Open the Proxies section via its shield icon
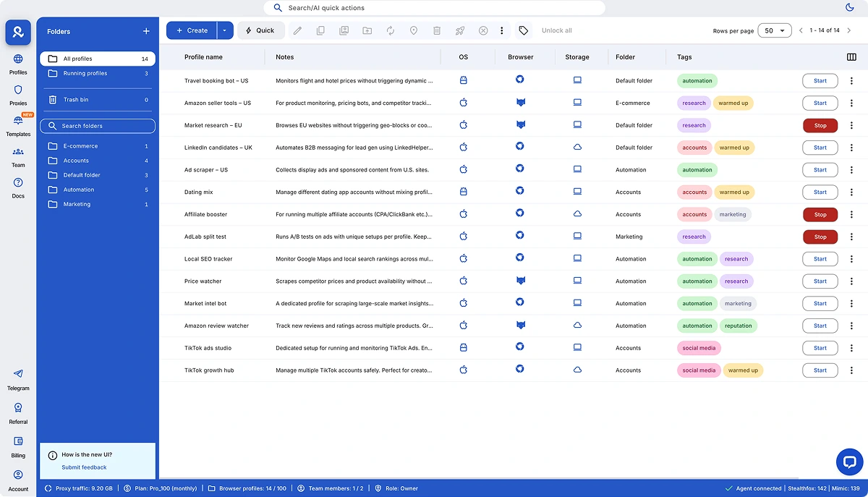The image size is (868, 497). coord(17,91)
